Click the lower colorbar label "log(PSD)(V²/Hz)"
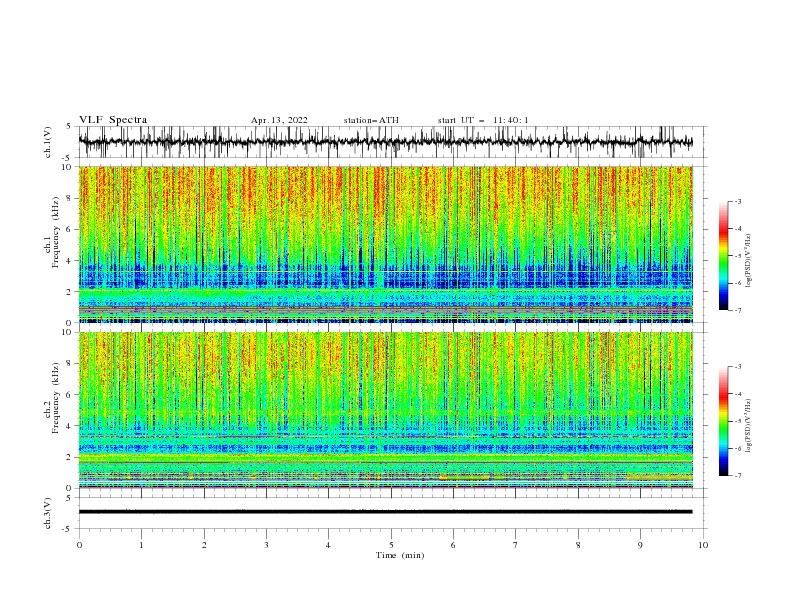 748,426
